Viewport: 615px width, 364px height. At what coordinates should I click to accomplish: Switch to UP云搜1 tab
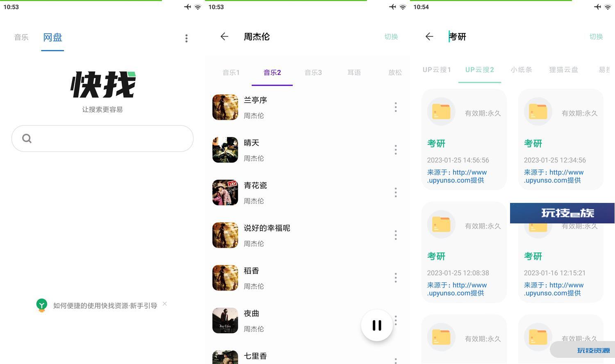[437, 70]
